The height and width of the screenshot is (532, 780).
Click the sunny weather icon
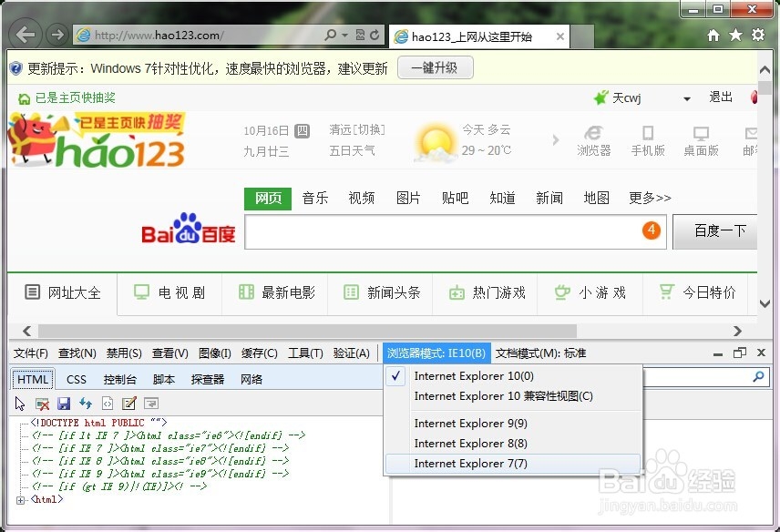click(436, 143)
